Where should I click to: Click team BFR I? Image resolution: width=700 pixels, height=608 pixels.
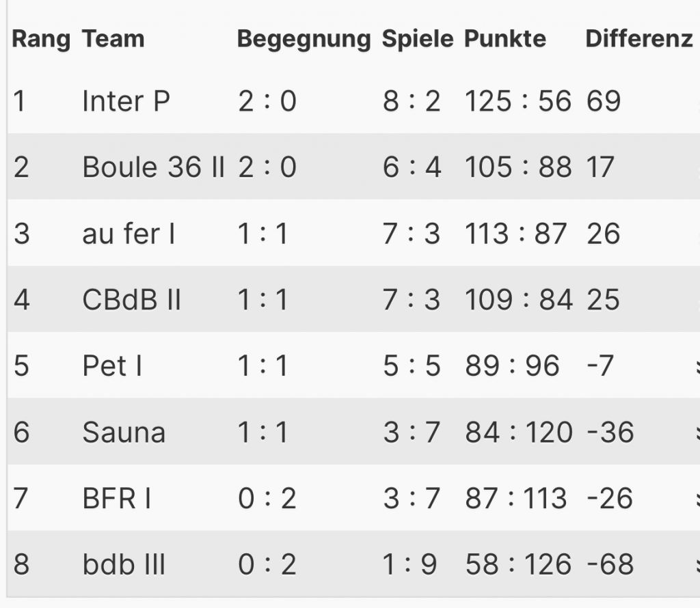117,499
